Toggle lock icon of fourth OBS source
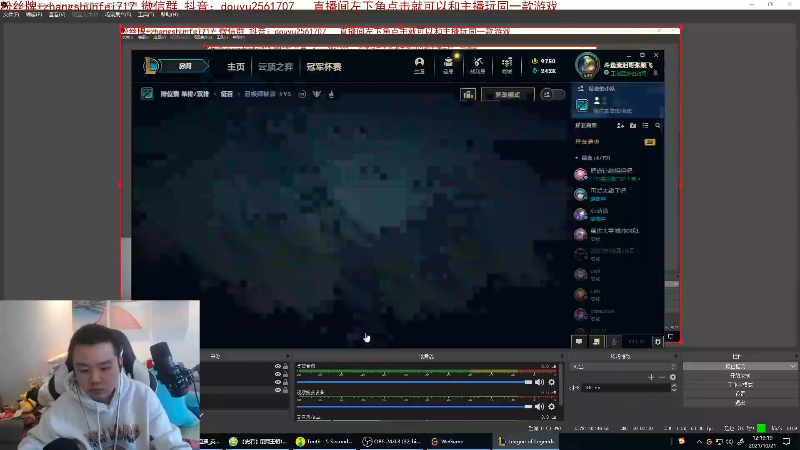 [286, 390]
